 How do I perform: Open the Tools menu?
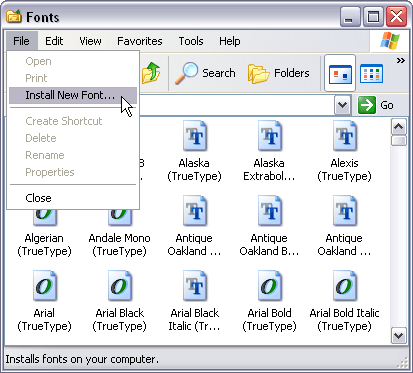tap(191, 41)
